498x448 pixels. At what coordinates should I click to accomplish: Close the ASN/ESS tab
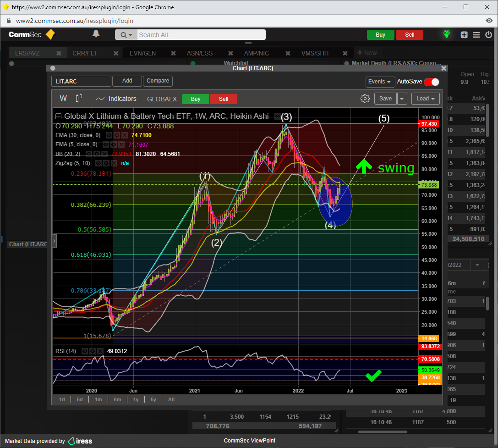pos(230,53)
